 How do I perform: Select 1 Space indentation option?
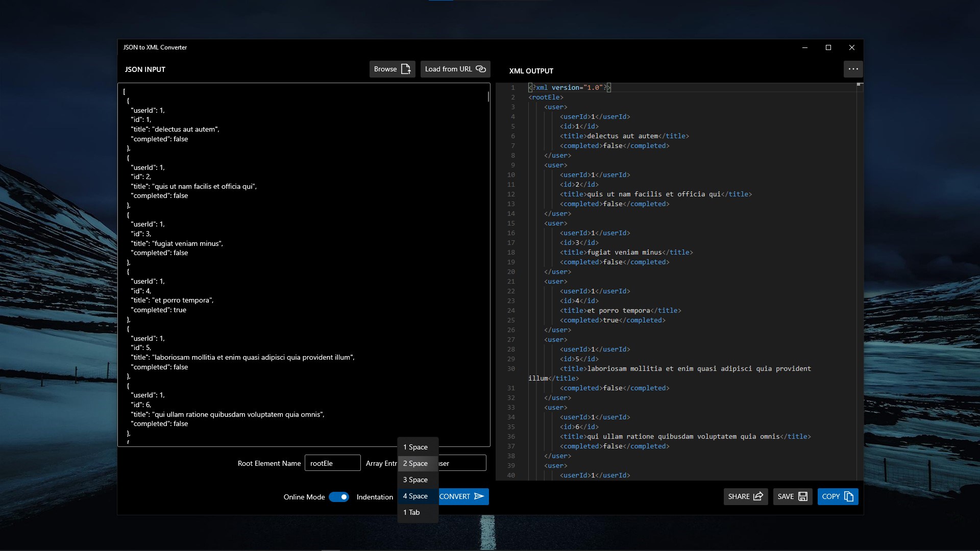[x=415, y=447]
